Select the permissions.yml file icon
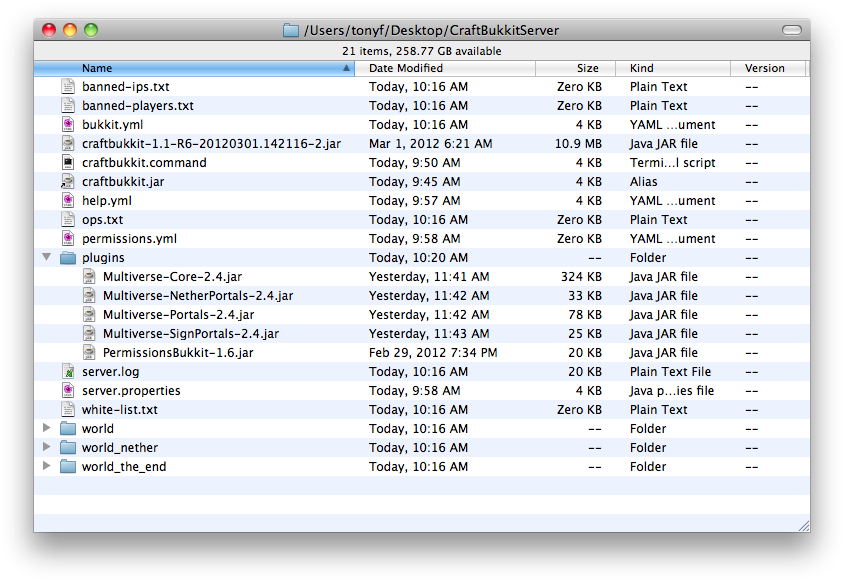 68,239
